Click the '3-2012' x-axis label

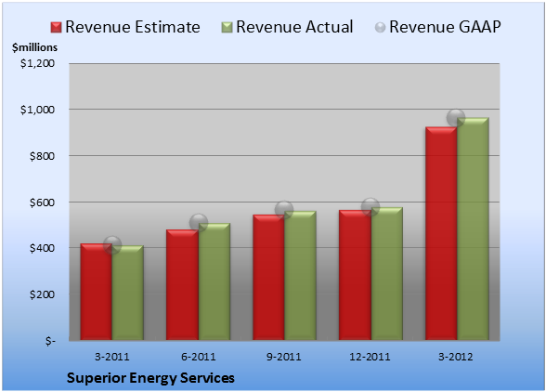[x=456, y=357]
